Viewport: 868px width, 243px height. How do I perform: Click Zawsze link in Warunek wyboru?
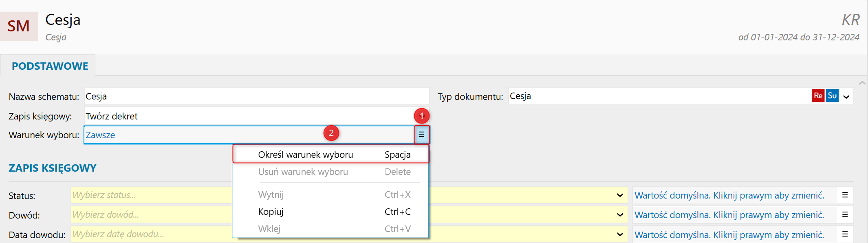[100, 135]
